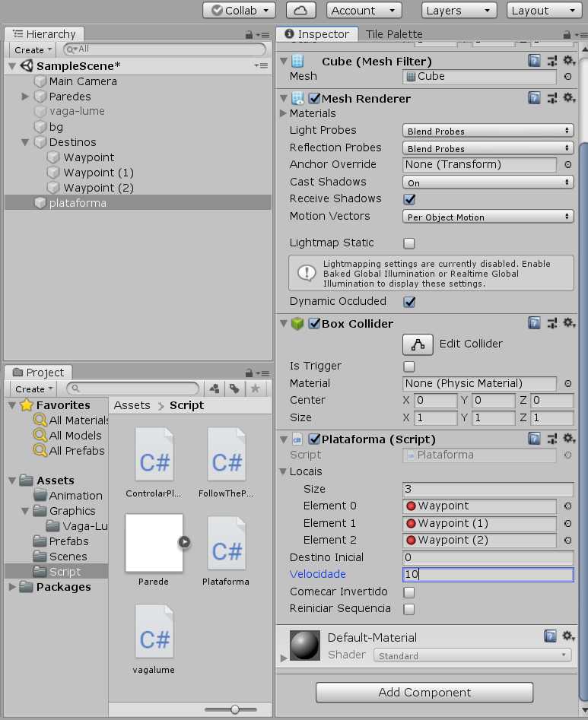Open Mesh Filter gear settings menu
588x720 pixels.
[569, 61]
